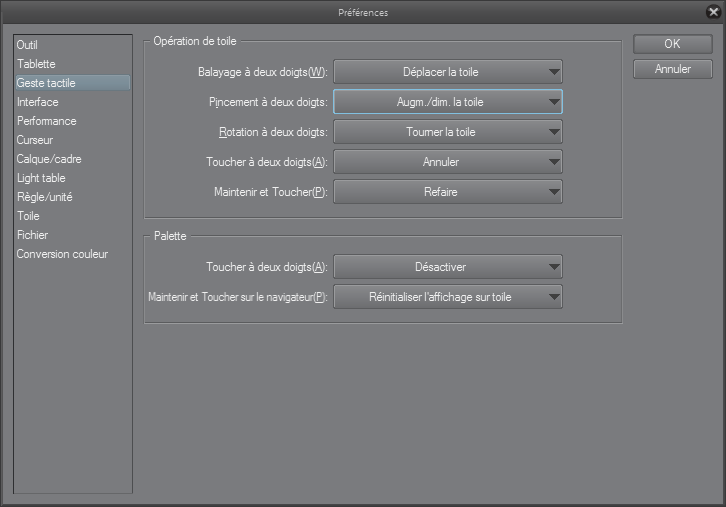This screenshot has width=726, height=507.
Task: Select Calque/cadre in the sidebar
Action: pos(48,159)
